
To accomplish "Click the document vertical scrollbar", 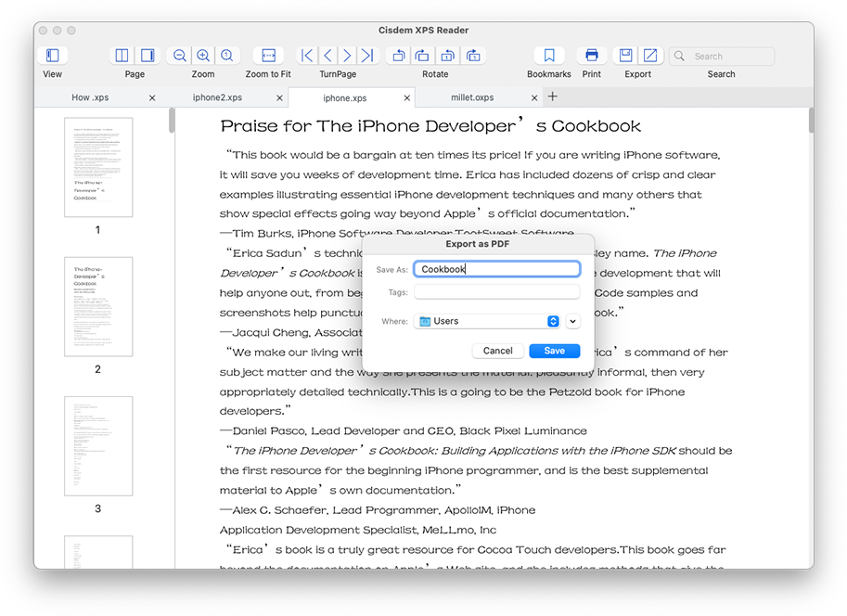I will (x=811, y=121).
